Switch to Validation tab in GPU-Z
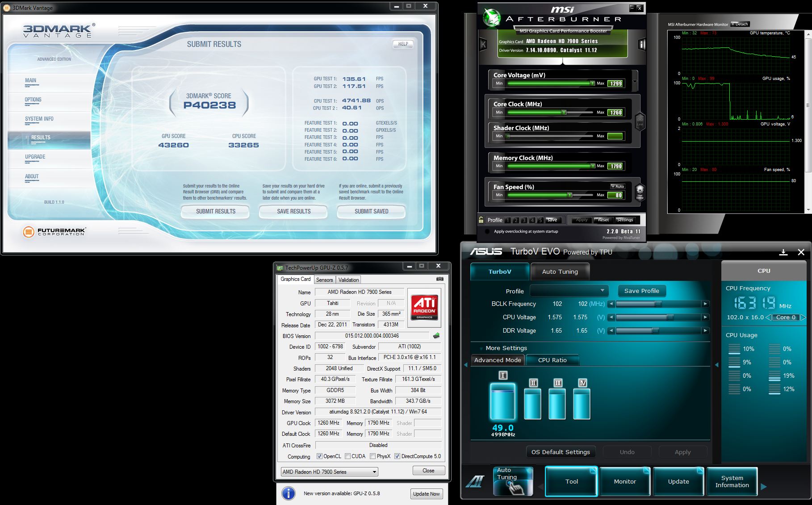The height and width of the screenshot is (505, 812). pos(348,280)
